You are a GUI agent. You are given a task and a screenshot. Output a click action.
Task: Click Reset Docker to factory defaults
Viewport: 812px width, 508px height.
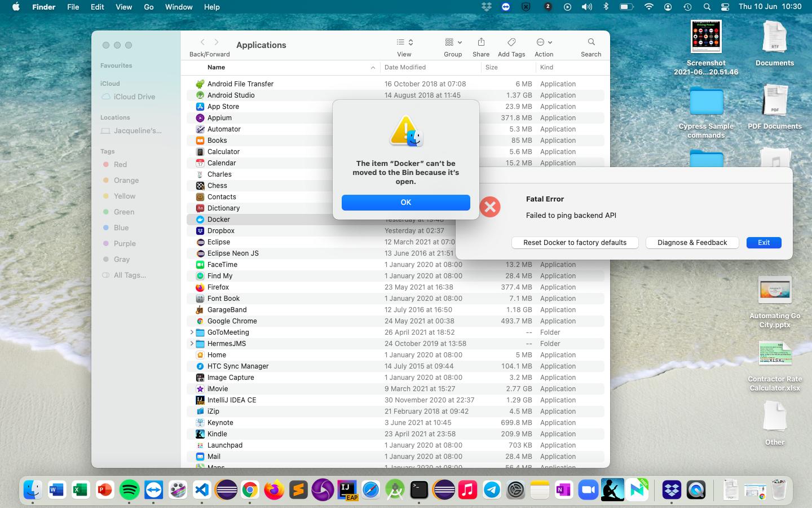(575, 243)
